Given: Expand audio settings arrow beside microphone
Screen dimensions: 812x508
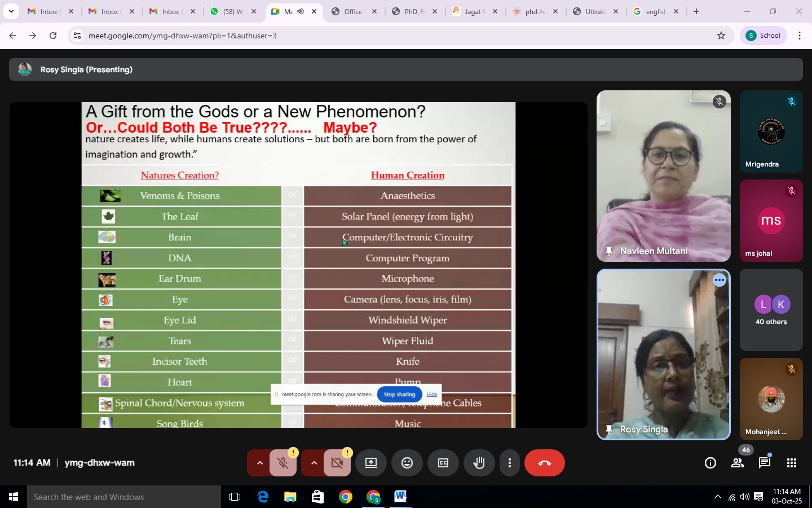Looking at the screenshot, I should (259, 463).
